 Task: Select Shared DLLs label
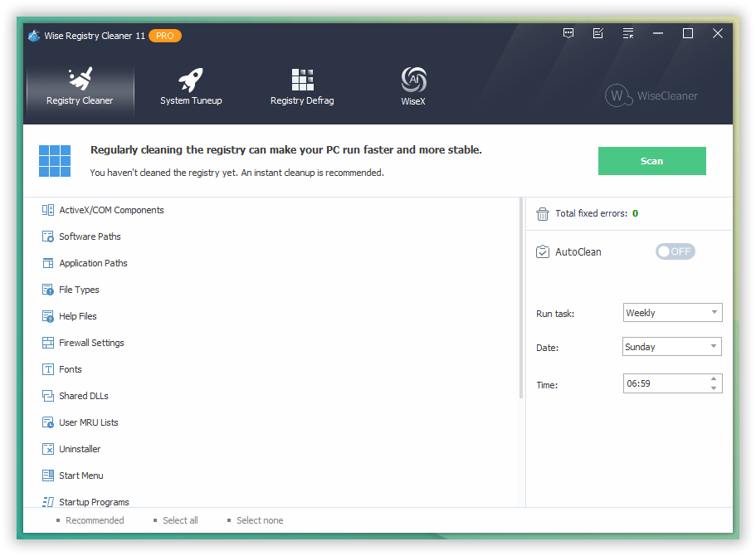pyautogui.click(x=84, y=396)
